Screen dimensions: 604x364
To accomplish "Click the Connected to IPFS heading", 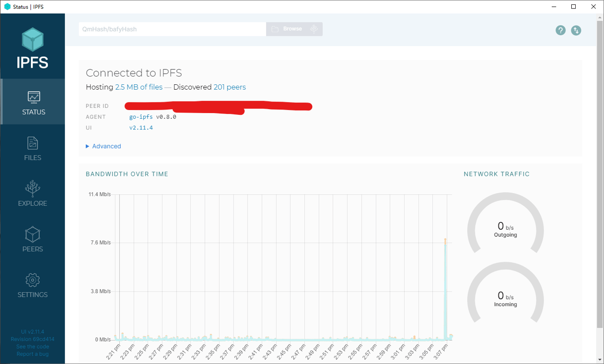I will 134,73.
